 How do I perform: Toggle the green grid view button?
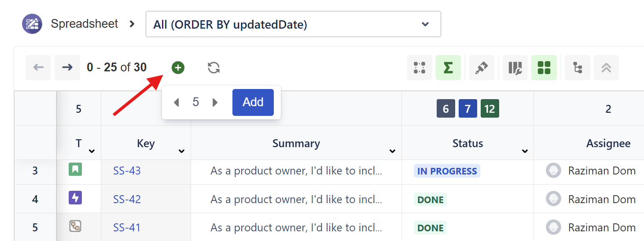(544, 68)
